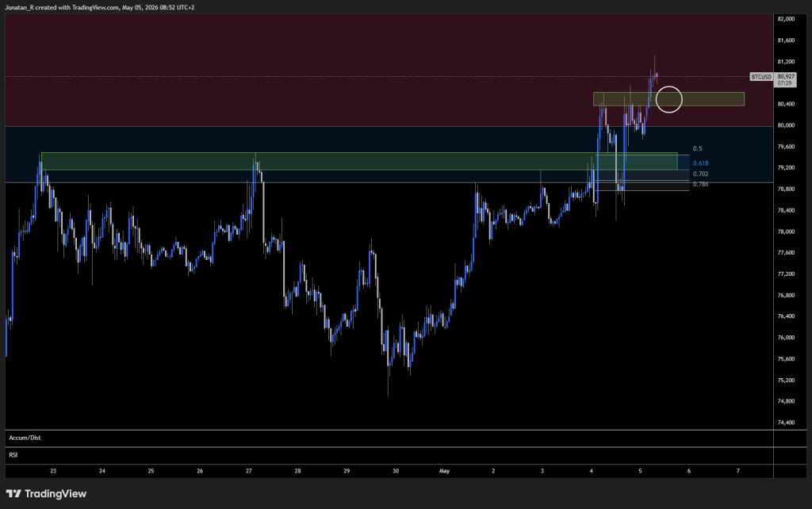Click date 5 on the time axis
The height and width of the screenshot is (509, 812).
point(640,471)
